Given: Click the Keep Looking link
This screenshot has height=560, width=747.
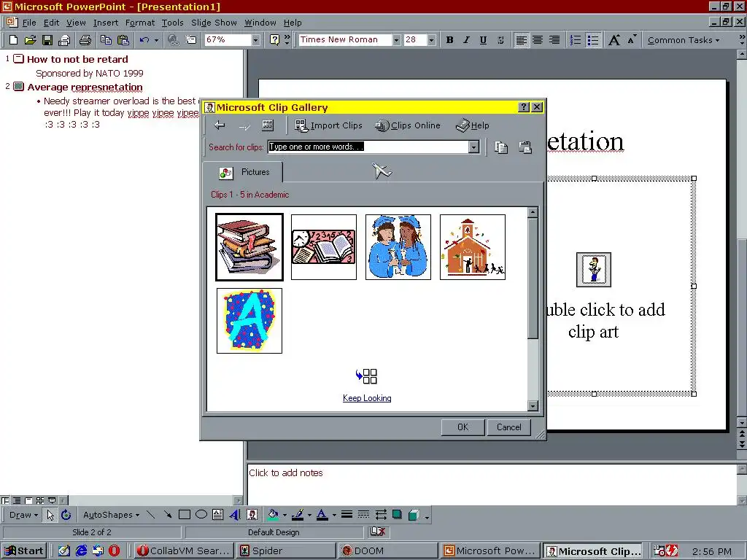Looking at the screenshot, I should pos(367,398).
